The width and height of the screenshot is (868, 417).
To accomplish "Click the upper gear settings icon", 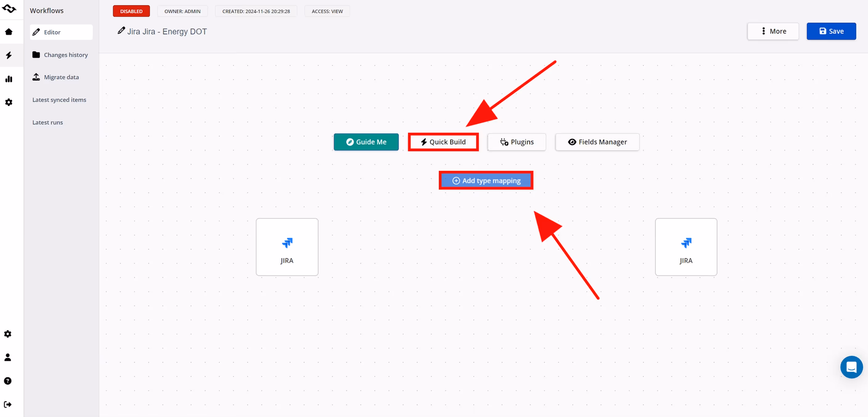I will click(9, 102).
